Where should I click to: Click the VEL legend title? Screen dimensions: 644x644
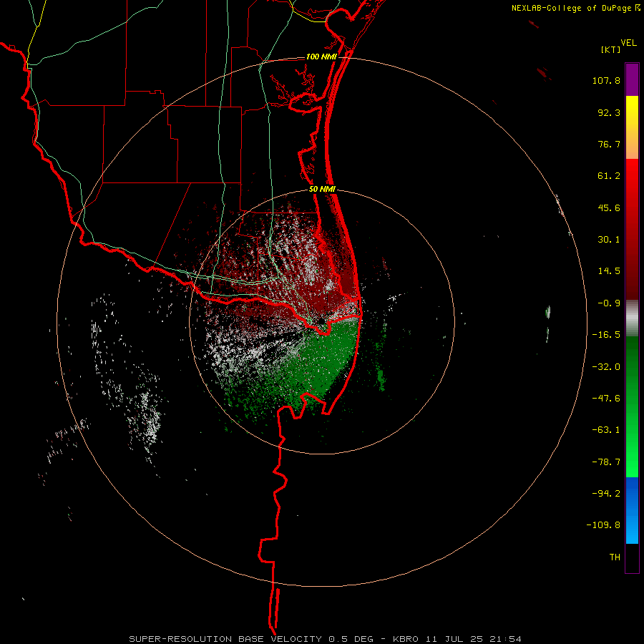click(x=628, y=43)
